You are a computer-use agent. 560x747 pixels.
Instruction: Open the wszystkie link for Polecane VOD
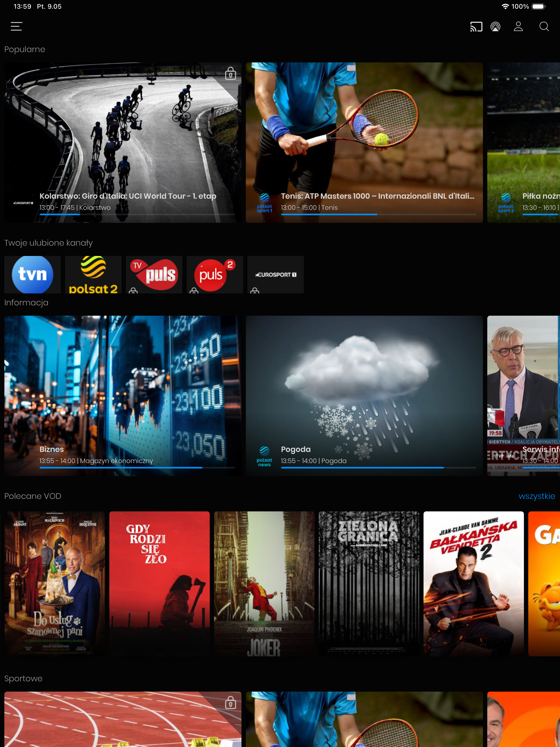coord(537,496)
